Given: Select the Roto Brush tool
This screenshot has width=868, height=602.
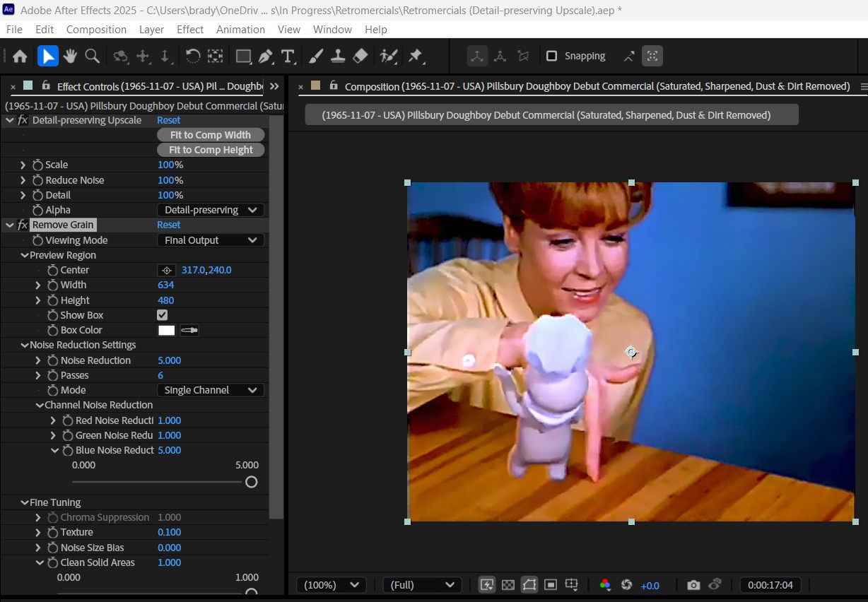Looking at the screenshot, I should [x=388, y=56].
